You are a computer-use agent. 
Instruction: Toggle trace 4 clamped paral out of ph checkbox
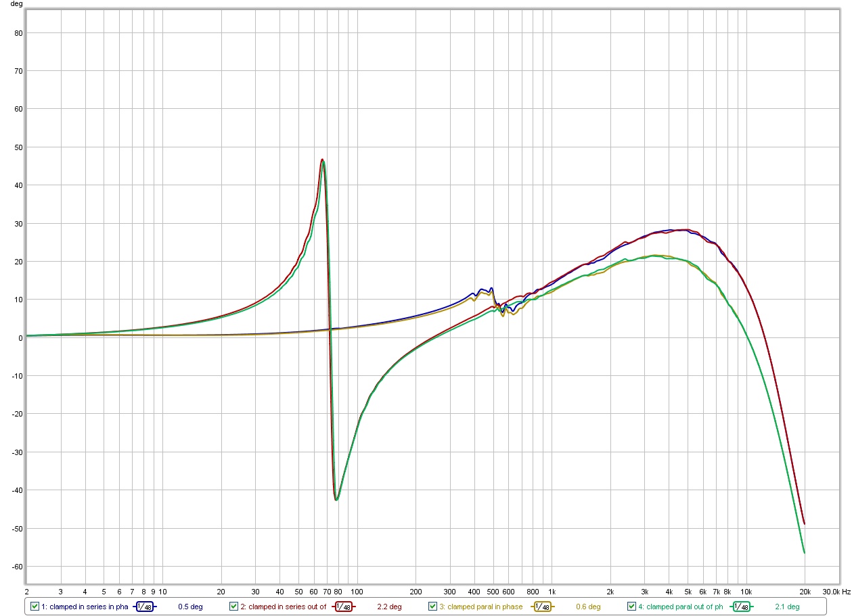[x=632, y=607]
